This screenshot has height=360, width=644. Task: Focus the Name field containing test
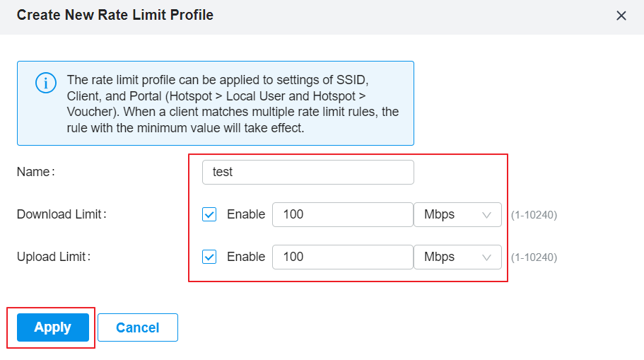point(308,172)
